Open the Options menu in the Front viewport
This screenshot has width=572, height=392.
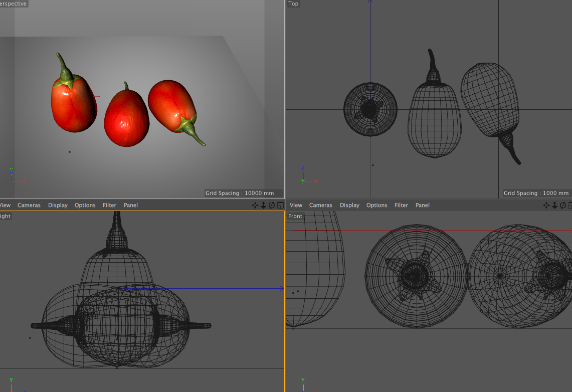click(x=376, y=205)
